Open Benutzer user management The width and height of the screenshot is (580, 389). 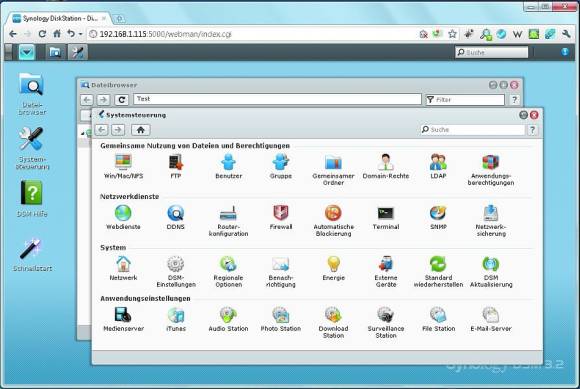click(228, 166)
